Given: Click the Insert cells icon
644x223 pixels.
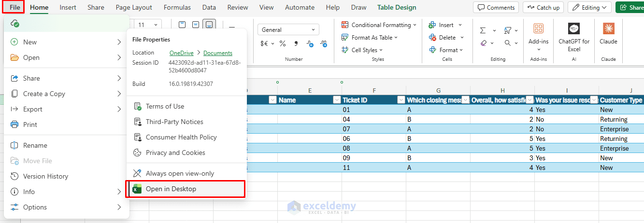Looking at the screenshot, I should tap(432, 25).
